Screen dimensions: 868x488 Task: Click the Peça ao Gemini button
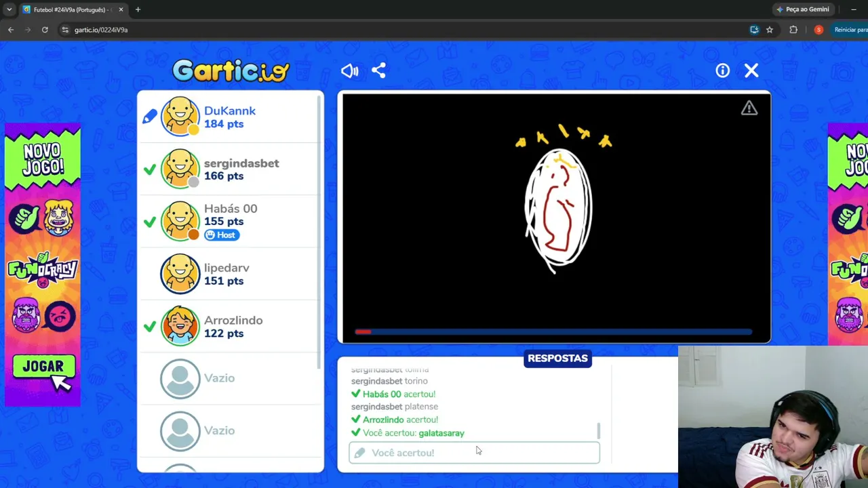click(804, 9)
